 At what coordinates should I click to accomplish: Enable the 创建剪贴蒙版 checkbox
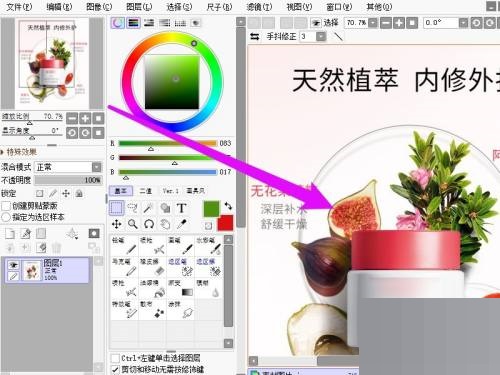click(6, 206)
